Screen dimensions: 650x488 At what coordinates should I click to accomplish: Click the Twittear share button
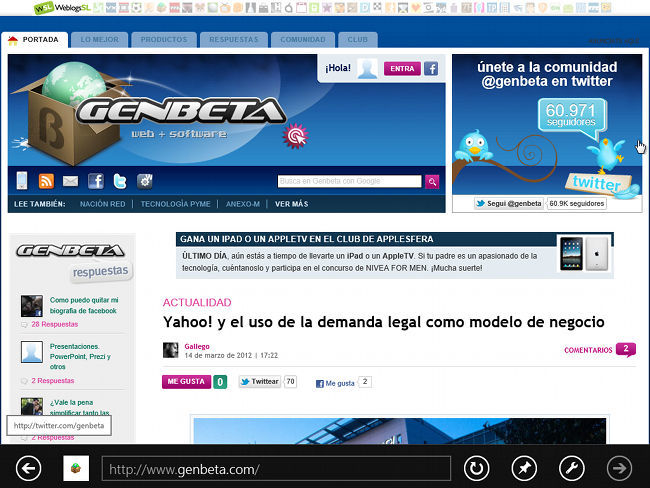pyautogui.click(x=260, y=381)
